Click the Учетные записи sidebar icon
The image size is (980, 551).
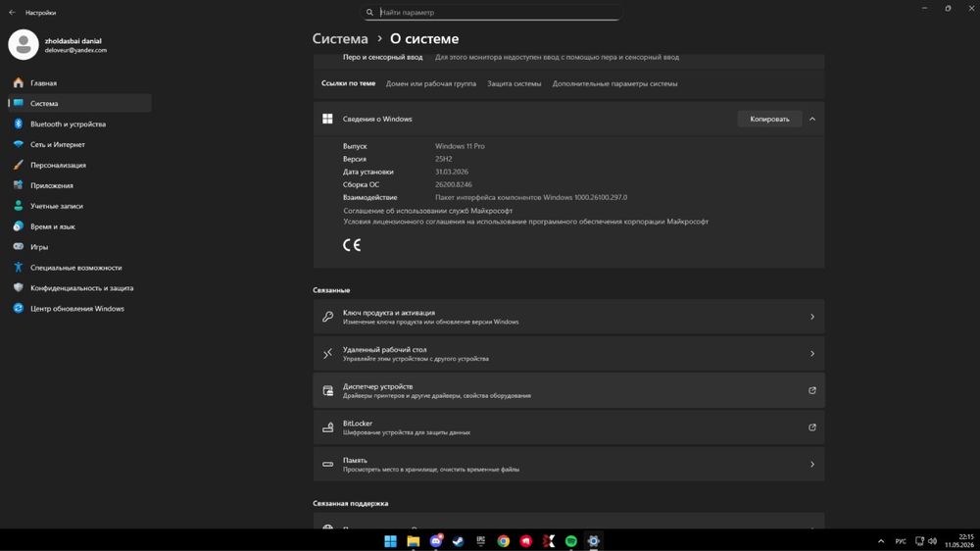(x=18, y=206)
